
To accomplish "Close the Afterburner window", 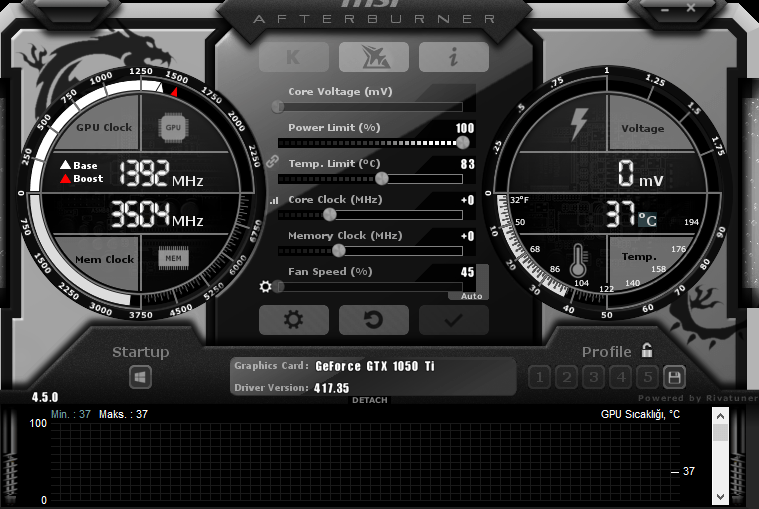I will pos(691,8).
